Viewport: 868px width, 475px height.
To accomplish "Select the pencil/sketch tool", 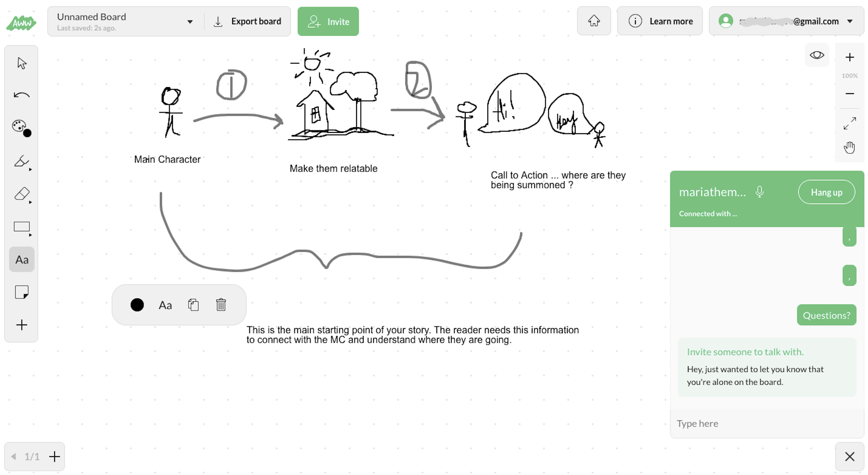I will click(21, 161).
